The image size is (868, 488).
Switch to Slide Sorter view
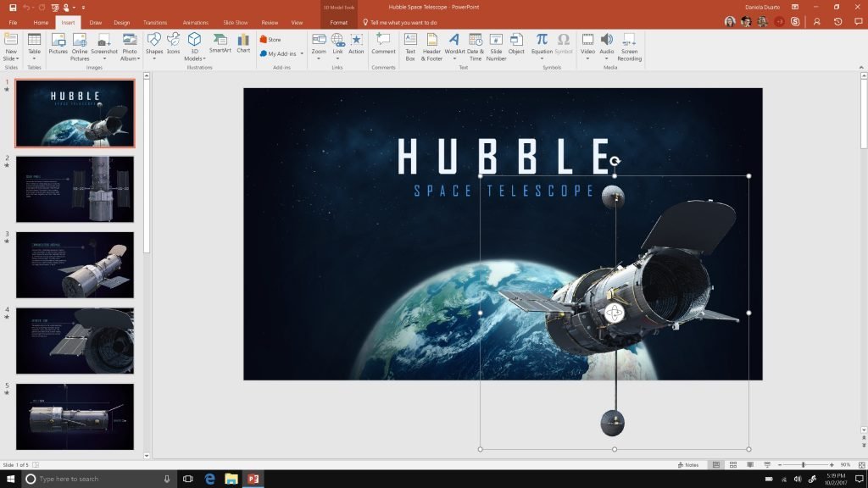(x=733, y=465)
